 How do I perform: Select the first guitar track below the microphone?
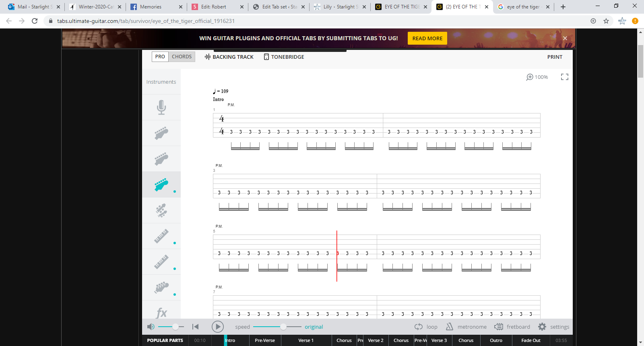point(161,133)
